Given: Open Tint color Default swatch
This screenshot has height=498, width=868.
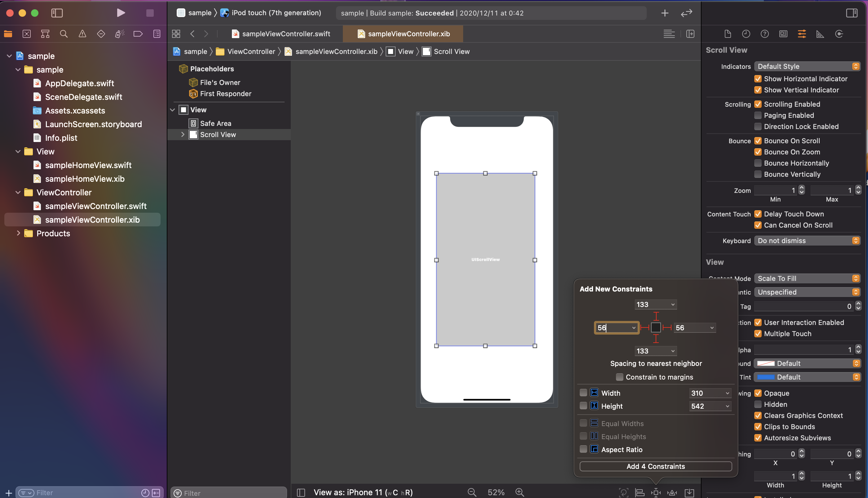Looking at the screenshot, I should [766, 377].
